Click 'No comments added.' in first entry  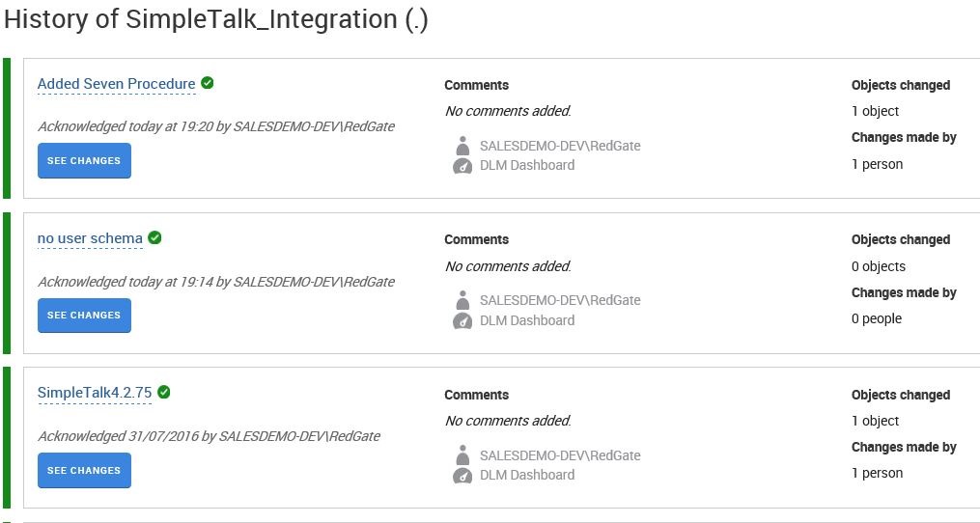click(507, 111)
